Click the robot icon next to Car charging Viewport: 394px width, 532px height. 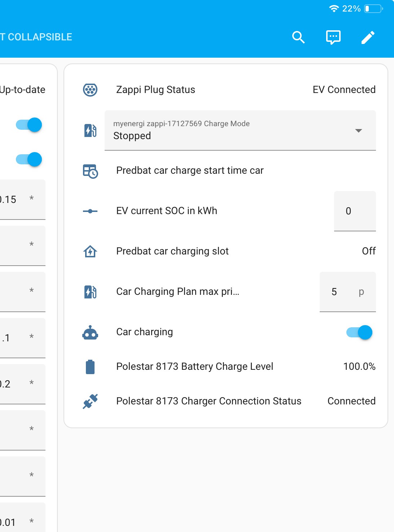[90, 333]
